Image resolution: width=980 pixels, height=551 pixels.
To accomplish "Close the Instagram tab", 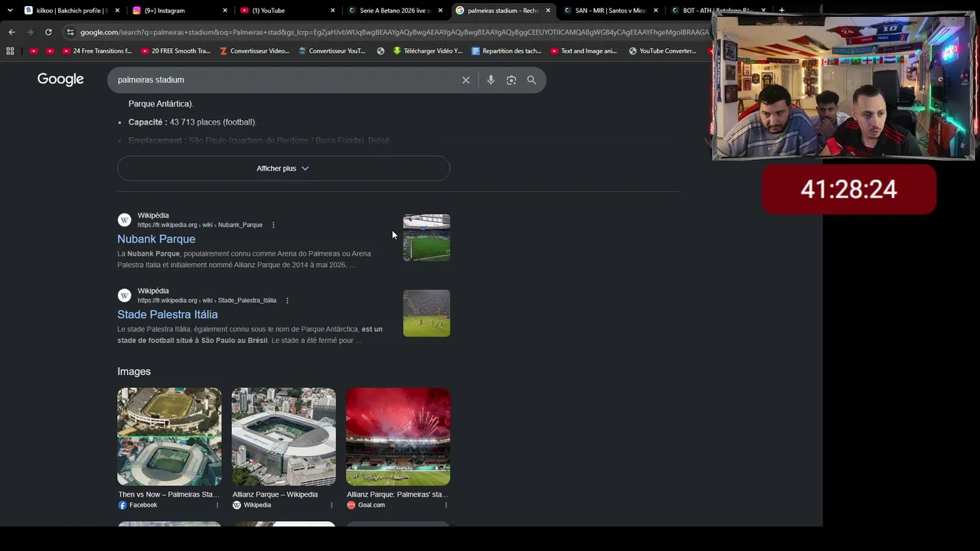I will point(225,11).
